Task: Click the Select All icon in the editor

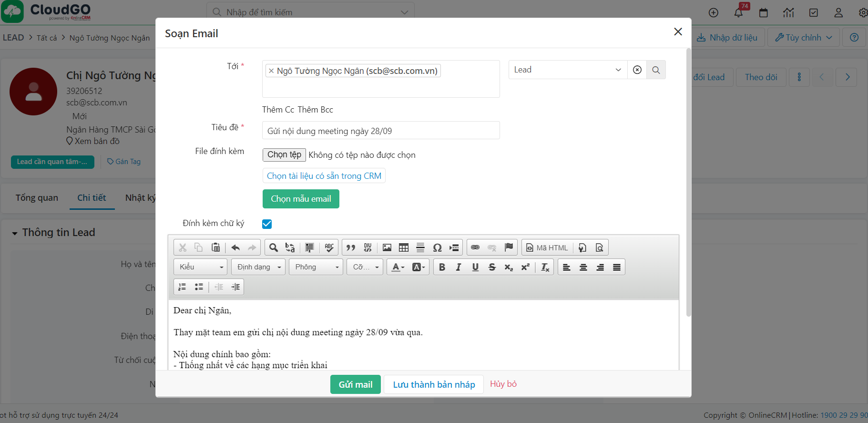Action: pyautogui.click(x=309, y=248)
